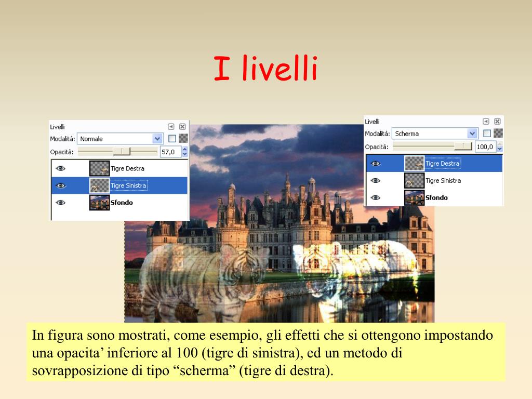Select 'Tigre Destra' layer name in left panel
Image resolution: width=532 pixels, height=399 pixels.
128,169
